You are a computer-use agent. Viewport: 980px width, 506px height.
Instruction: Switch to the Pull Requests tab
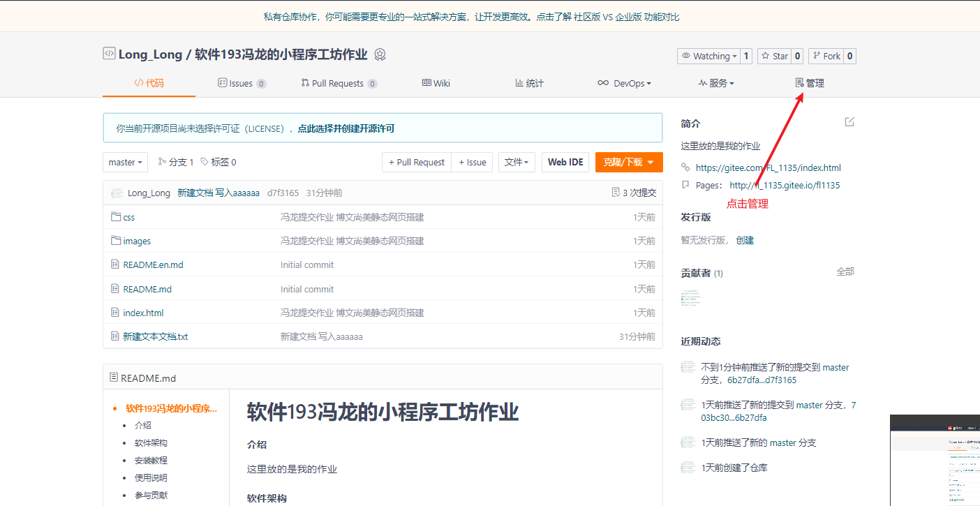pos(339,83)
